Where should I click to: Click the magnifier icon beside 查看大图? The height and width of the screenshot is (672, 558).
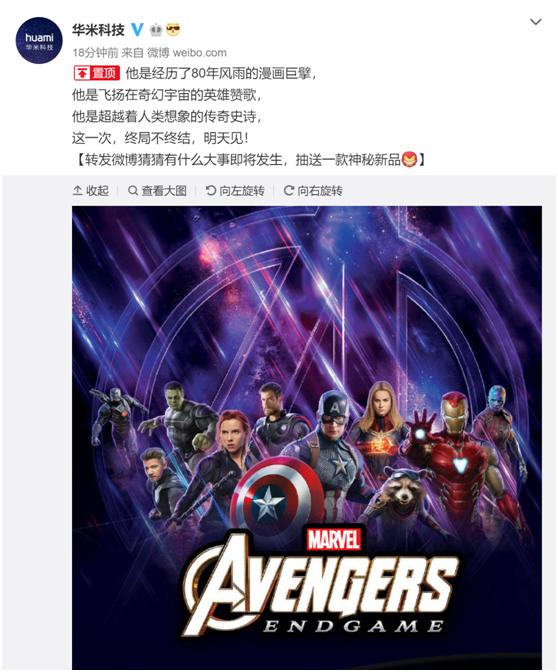pos(133,190)
